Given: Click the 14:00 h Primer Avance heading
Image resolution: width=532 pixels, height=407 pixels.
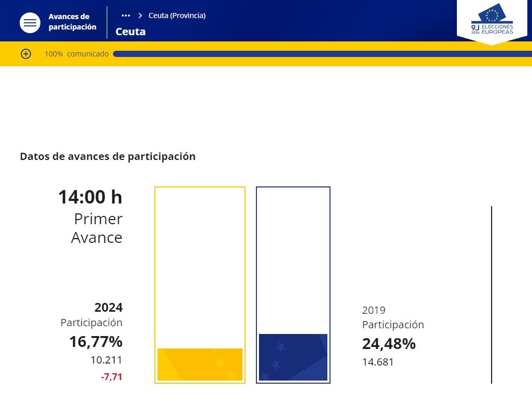Looking at the screenshot, I should point(91,217).
